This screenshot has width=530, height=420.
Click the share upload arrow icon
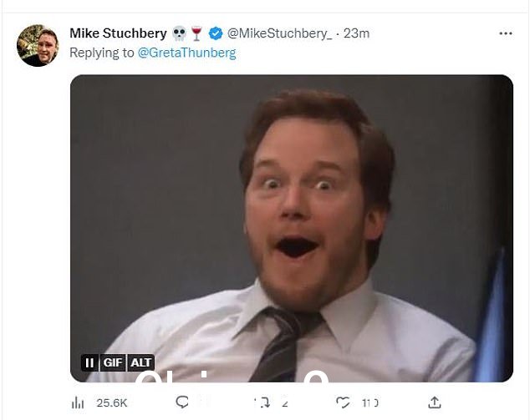[435, 402]
